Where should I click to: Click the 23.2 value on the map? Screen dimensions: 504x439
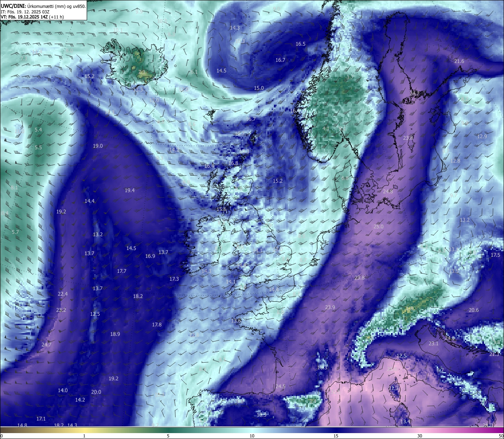(61, 310)
